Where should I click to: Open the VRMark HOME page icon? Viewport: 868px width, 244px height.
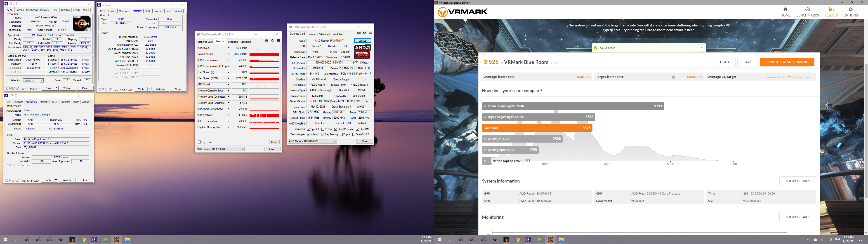[785, 9]
